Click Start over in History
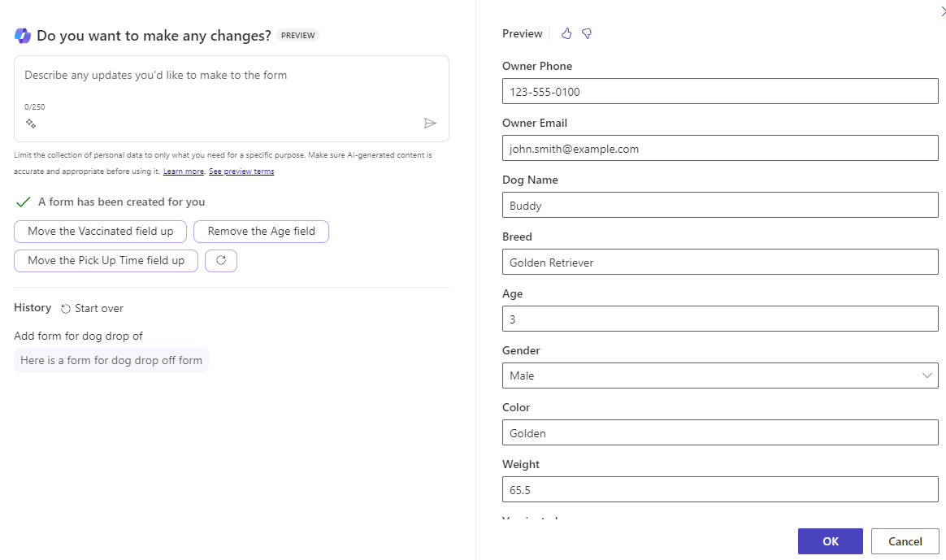 tap(92, 308)
